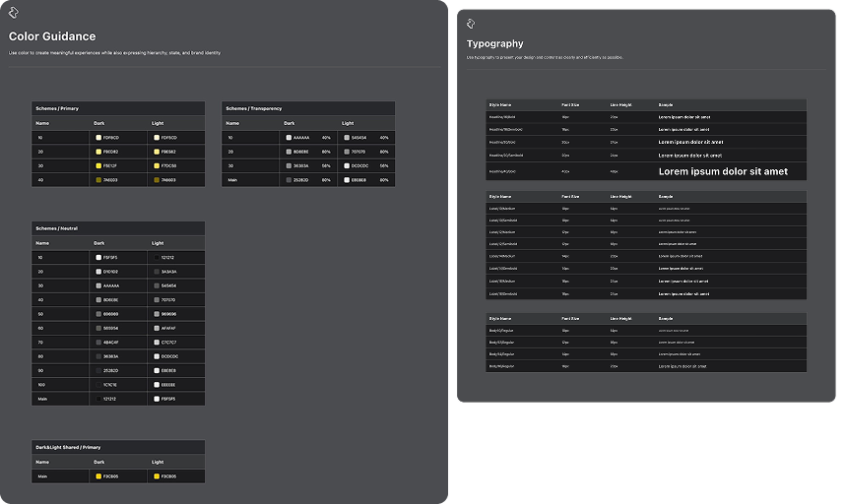The image size is (845, 504).
Task: Click the Schemes / Transparency table header
Action: [x=308, y=108]
